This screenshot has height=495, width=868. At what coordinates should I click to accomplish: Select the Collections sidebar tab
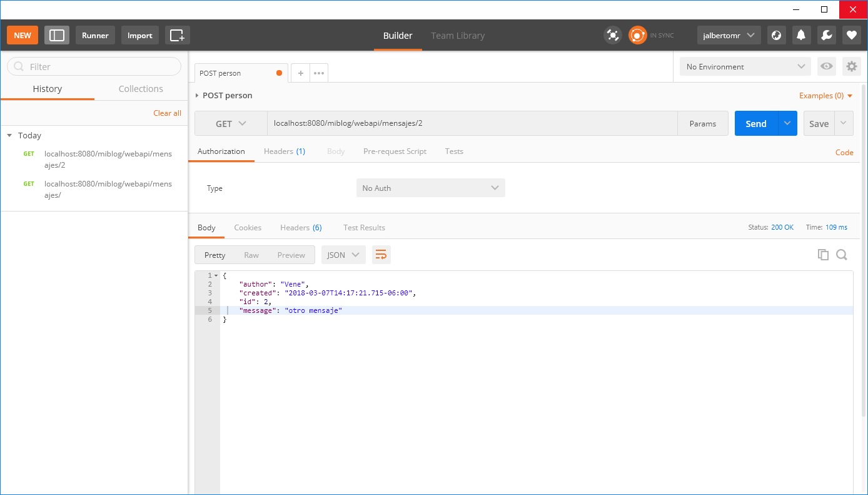pos(141,89)
